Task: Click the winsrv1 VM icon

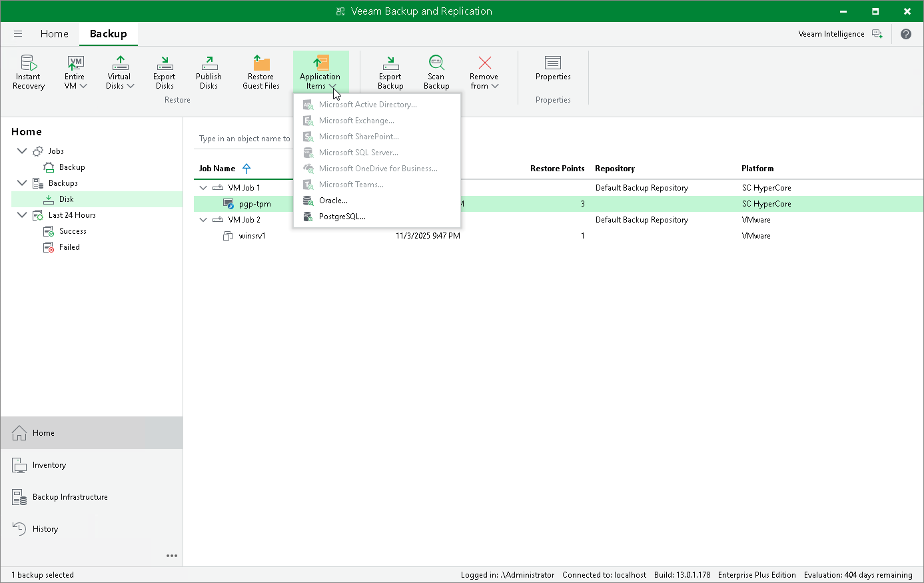Action: [x=228, y=236]
